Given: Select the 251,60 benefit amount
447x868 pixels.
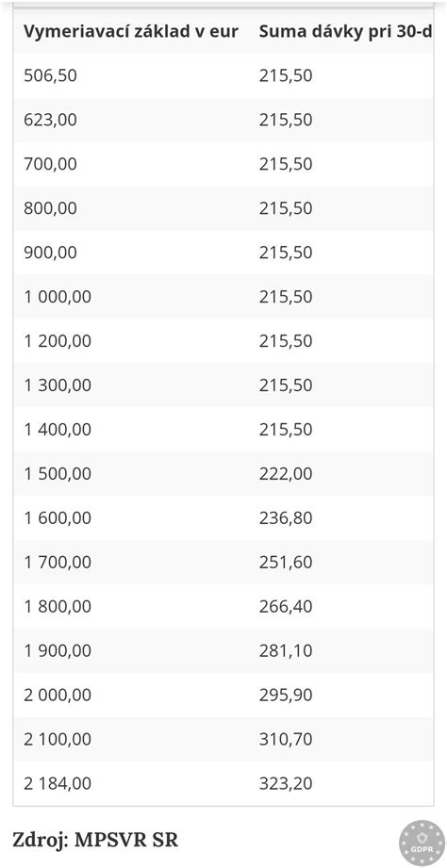Looking at the screenshot, I should 286,563.
